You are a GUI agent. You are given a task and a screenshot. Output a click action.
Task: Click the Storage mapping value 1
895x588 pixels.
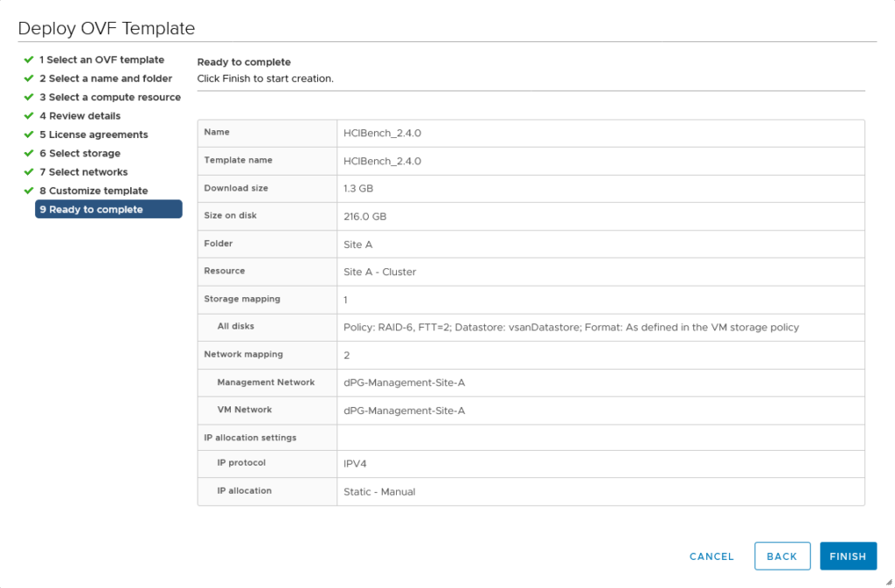coord(345,300)
